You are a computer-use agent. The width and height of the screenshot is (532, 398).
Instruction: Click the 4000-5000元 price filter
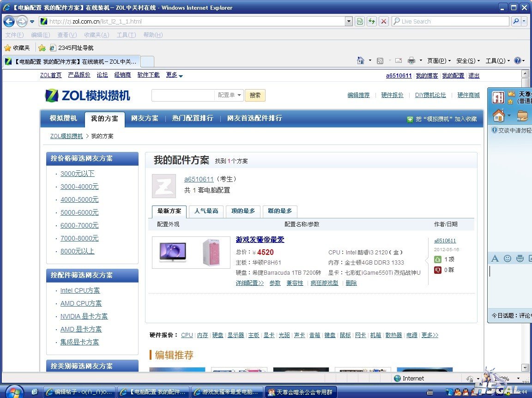point(79,199)
